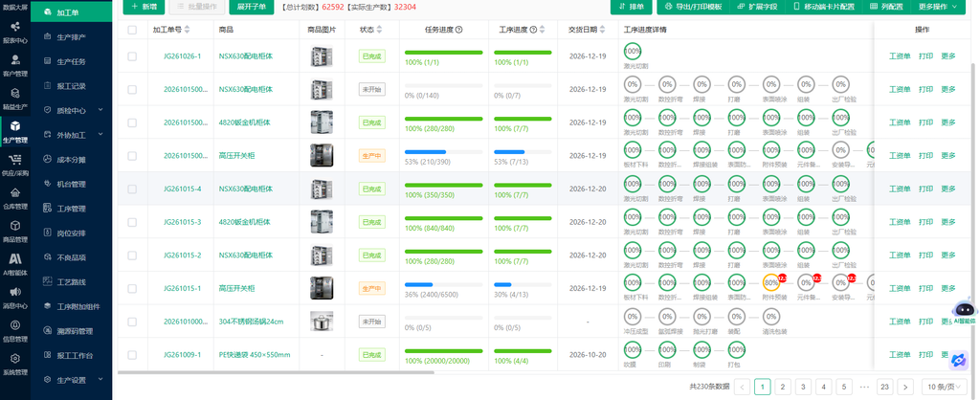Check the 304不锈钢汤锅24cm row checkbox

click(132, 322)
